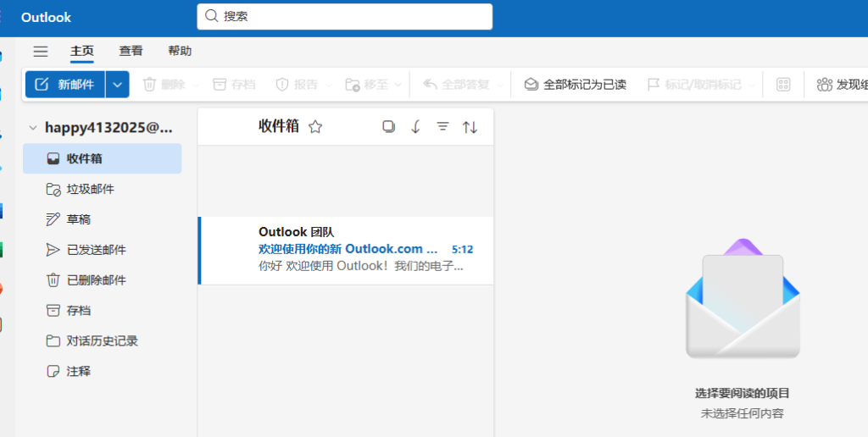Image resolution: width=868 pixels, height=437 pixels.
Task: Click the 新邮件 button to compose
Action: point(65,85)
